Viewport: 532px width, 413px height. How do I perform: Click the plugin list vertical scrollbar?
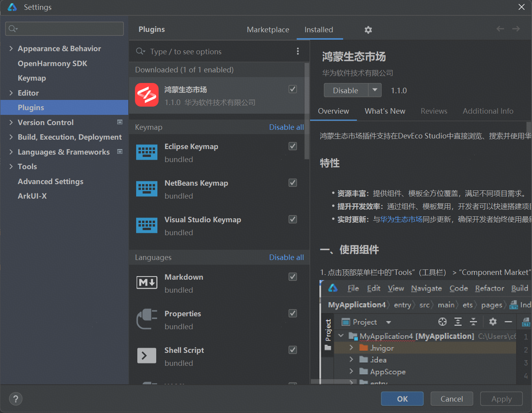[x=307, y=111]
